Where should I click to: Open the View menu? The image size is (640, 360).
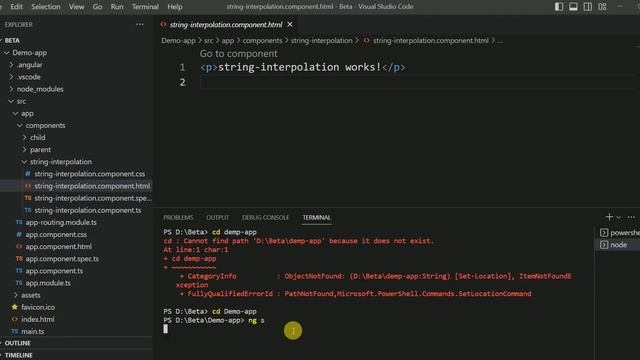point(76,7)
